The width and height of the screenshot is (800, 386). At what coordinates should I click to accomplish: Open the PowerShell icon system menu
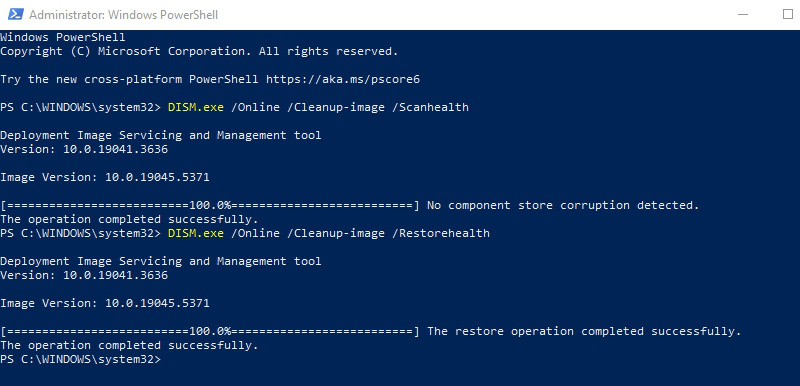tap(15, 15)
